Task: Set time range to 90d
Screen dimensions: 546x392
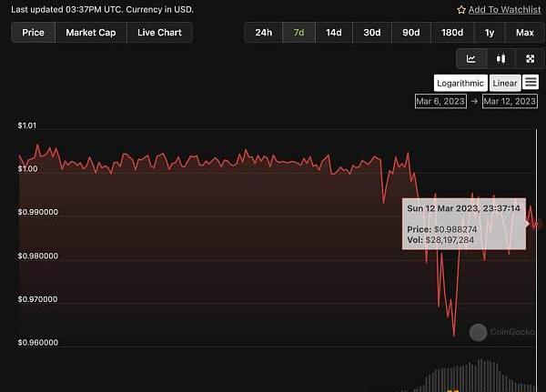Action: [x=411, y=33]
